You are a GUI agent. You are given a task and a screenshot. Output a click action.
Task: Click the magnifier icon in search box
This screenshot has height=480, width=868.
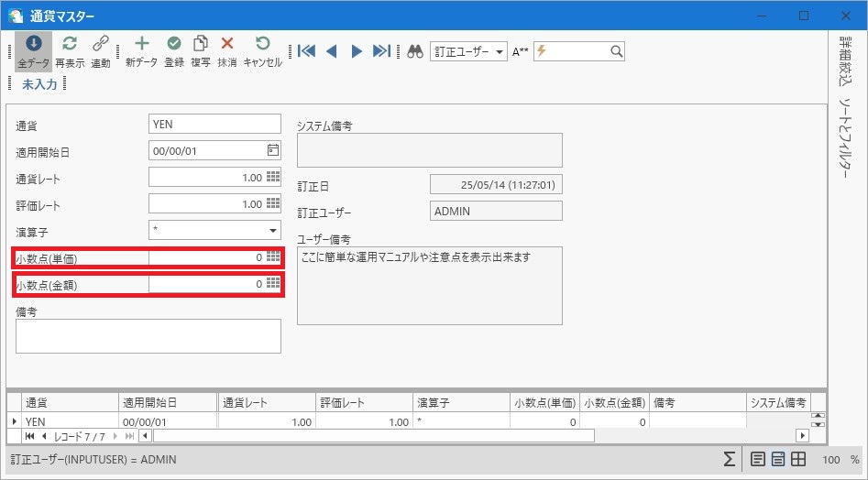[616, 51]
